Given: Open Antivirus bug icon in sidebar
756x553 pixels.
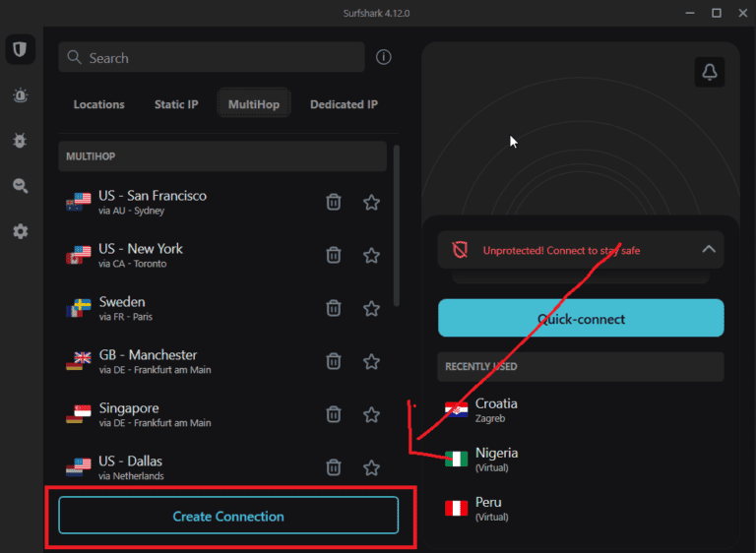Looking at the screenshot, I should click(x=20, y=141).
